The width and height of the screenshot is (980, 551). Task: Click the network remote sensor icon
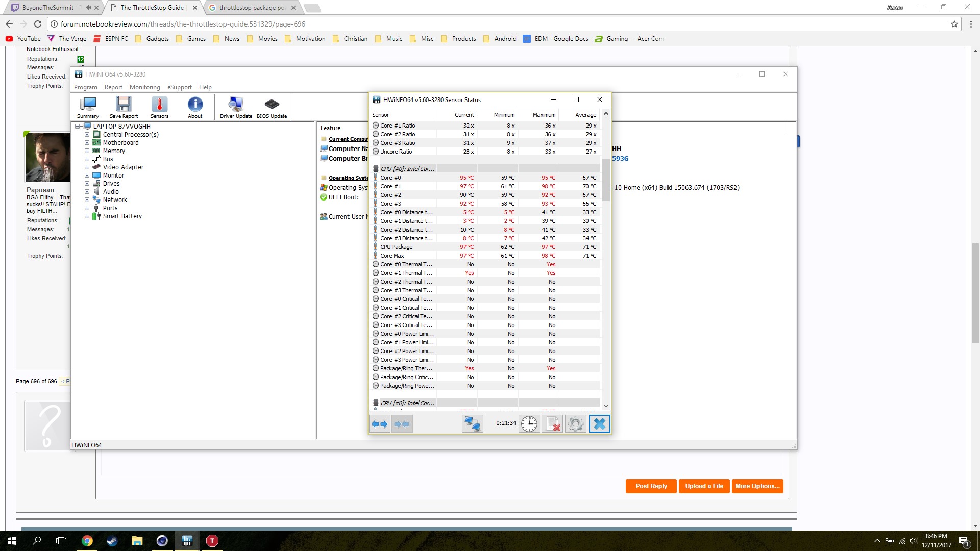tap(472, 424)
